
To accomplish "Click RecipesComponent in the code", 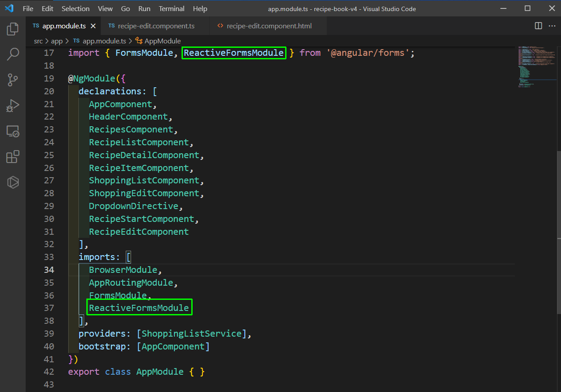I will click(131, 130).
